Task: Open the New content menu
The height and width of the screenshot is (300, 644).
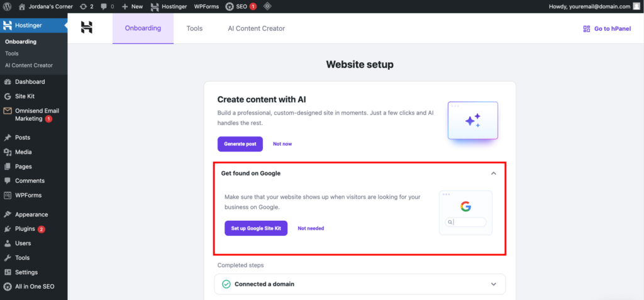Action: (x=132, y=6)
